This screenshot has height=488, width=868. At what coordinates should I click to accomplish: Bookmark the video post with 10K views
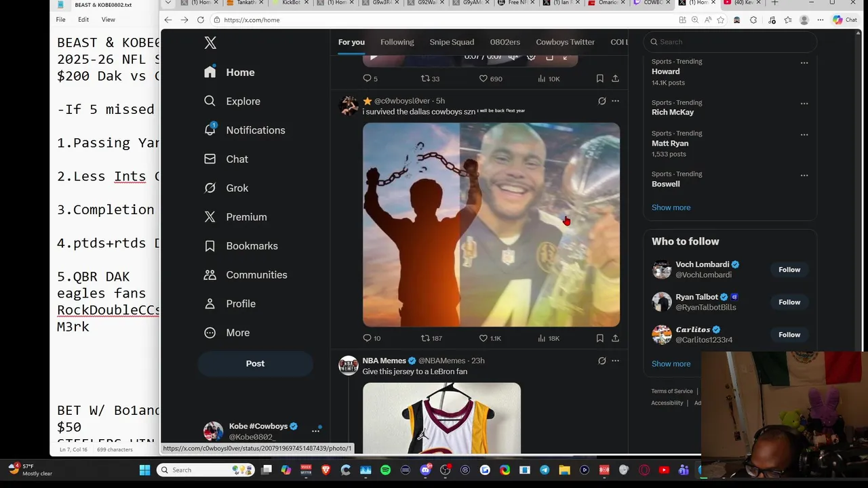pos(599,79)
